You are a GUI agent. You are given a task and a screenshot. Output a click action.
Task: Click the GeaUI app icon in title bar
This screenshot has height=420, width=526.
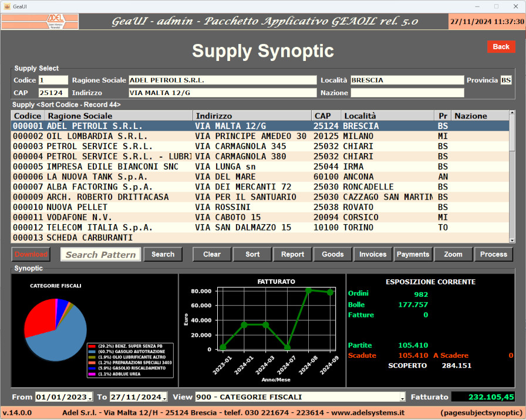7,6
